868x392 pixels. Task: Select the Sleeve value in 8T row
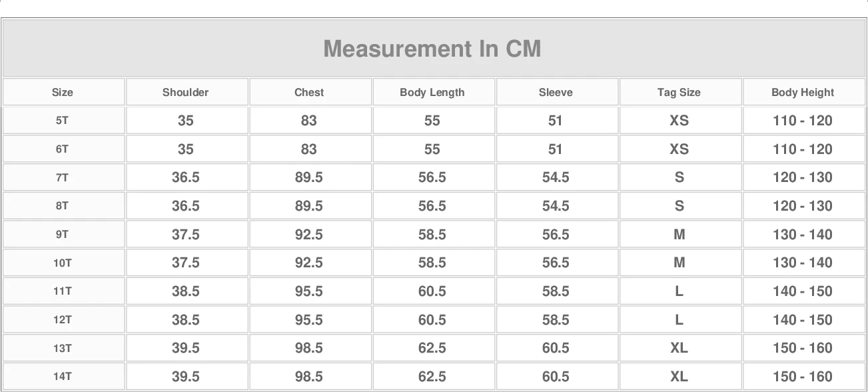pos(556,206)
